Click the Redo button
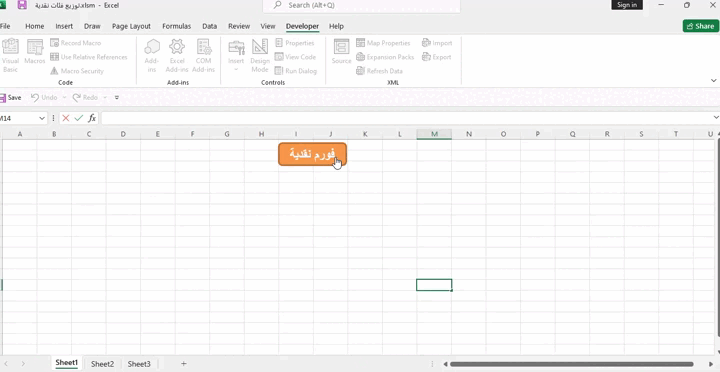This screenshot has width=720, height=372. (x=85, y=97)
